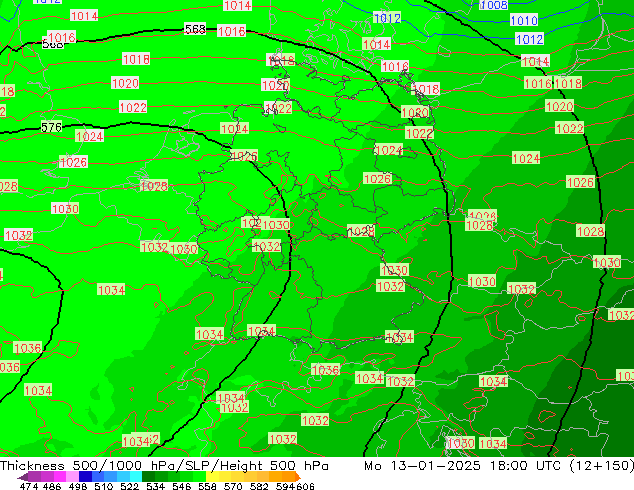
Task: Select the magenta swatch above legend value 486
Action: 59,477
